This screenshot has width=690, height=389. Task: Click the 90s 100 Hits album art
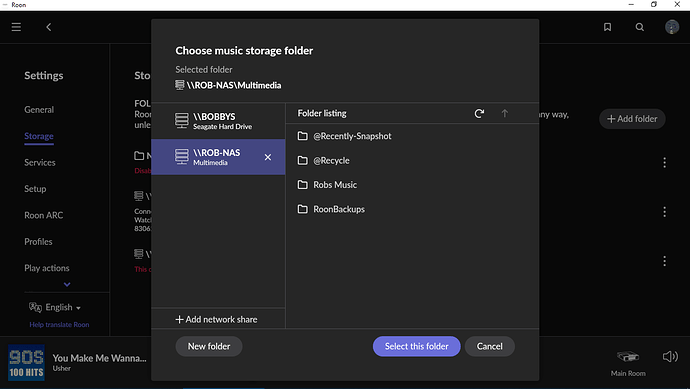pyautogui.click(x=26, y=363)
